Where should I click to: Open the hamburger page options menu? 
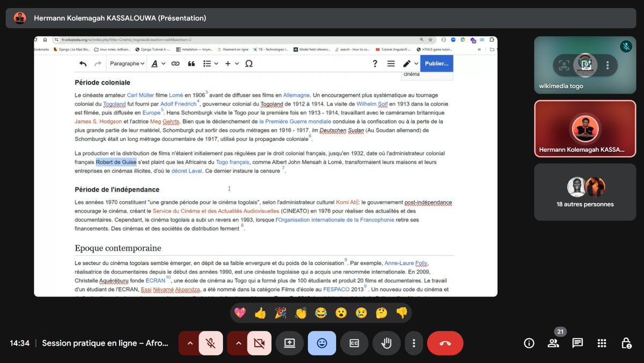(391, 63)
